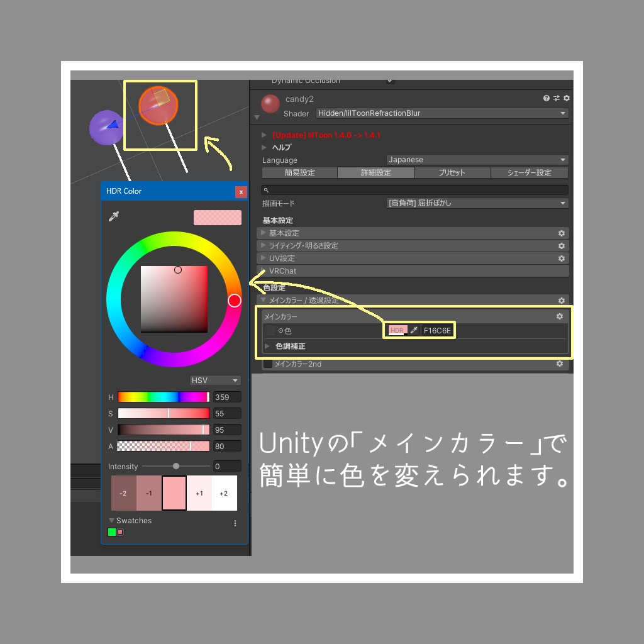644x644 pixels.
Task: Expand the 色調補正 foldout
Action: point(267,347)
